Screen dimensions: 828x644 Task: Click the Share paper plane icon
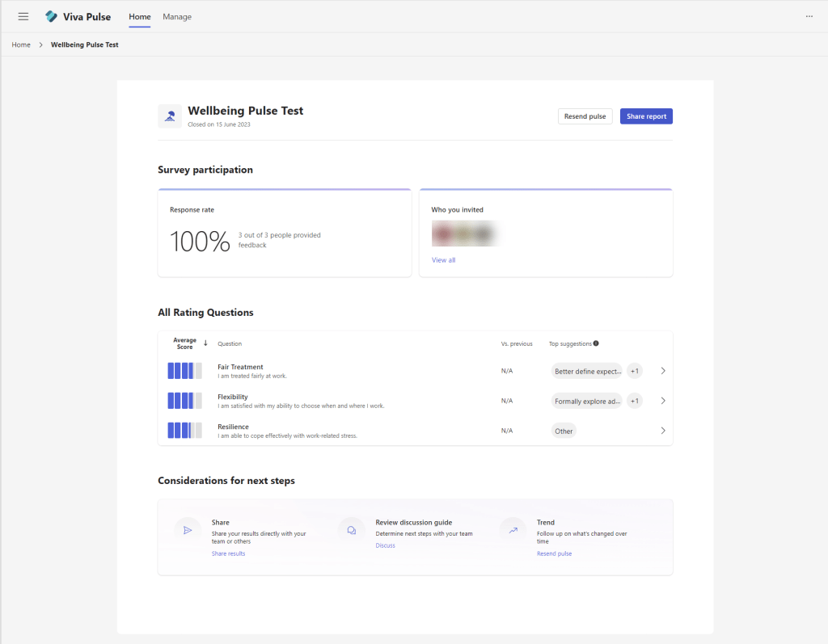pos(188,531)
